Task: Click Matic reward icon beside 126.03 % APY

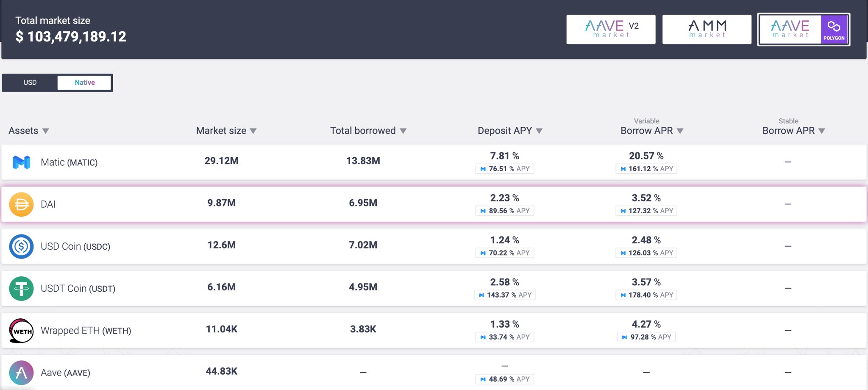Action: click(623, 253)
